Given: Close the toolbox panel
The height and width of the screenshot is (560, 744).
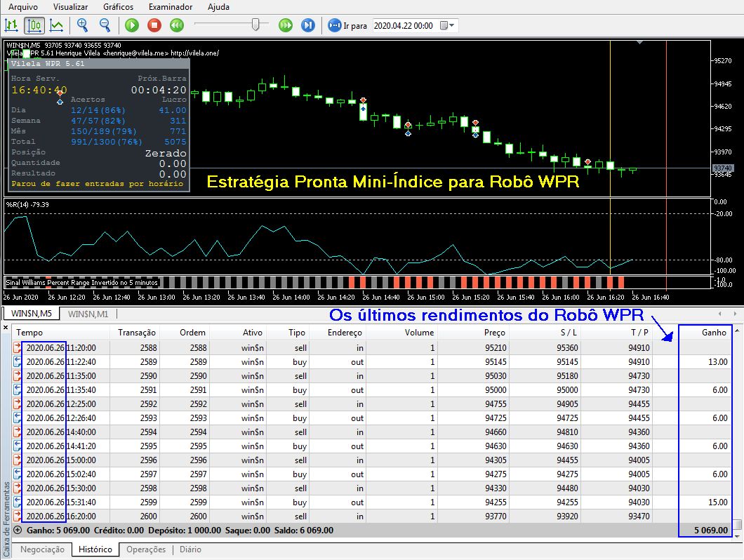Looking at the screenshot, I should tap(6, 327).
